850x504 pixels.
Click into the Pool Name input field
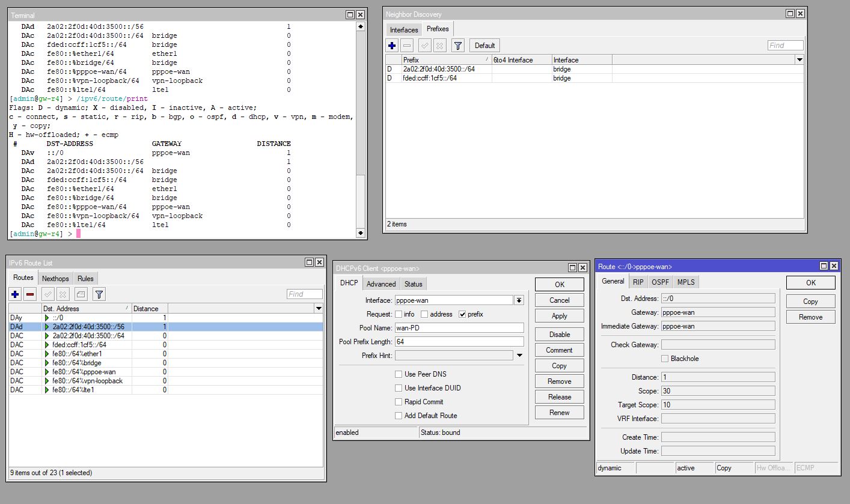click(459, 328)
